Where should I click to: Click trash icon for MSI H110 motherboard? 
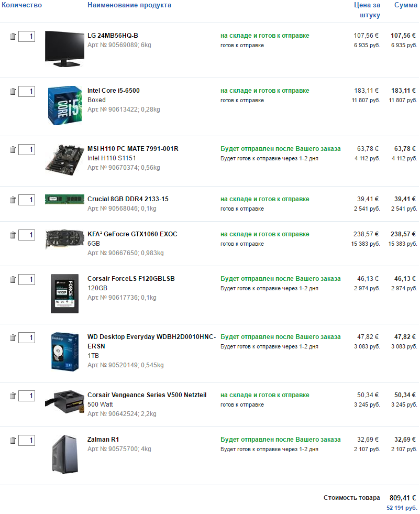point(13,150)
